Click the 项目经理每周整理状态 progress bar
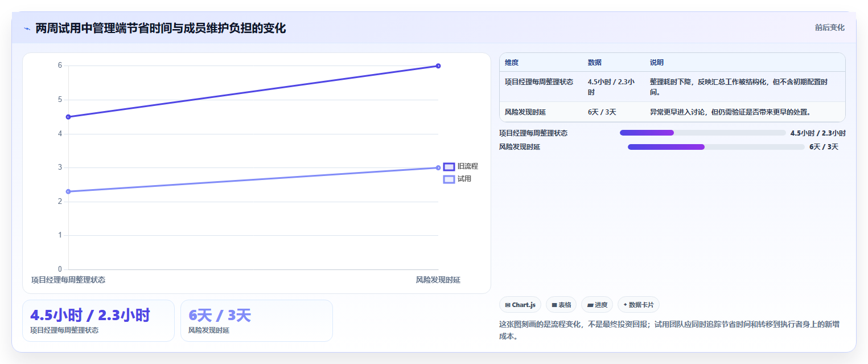This screenshot has height=364, width=868. (x=702, y=133)
